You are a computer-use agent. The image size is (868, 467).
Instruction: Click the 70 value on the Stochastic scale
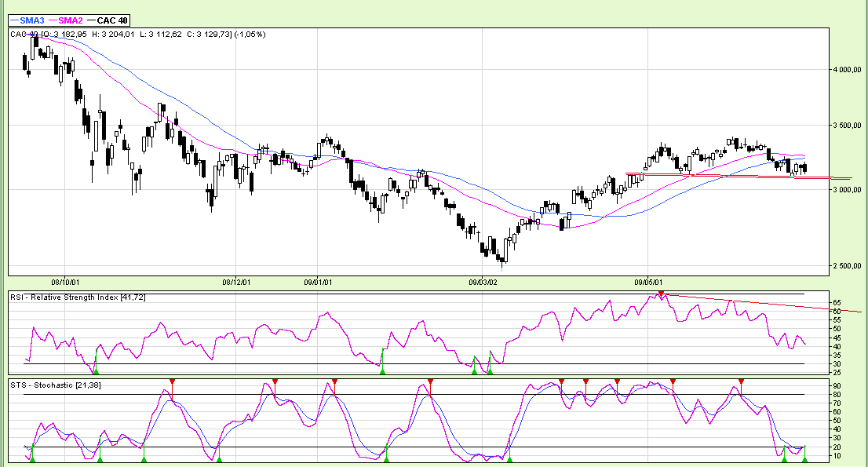coord(837,403)
